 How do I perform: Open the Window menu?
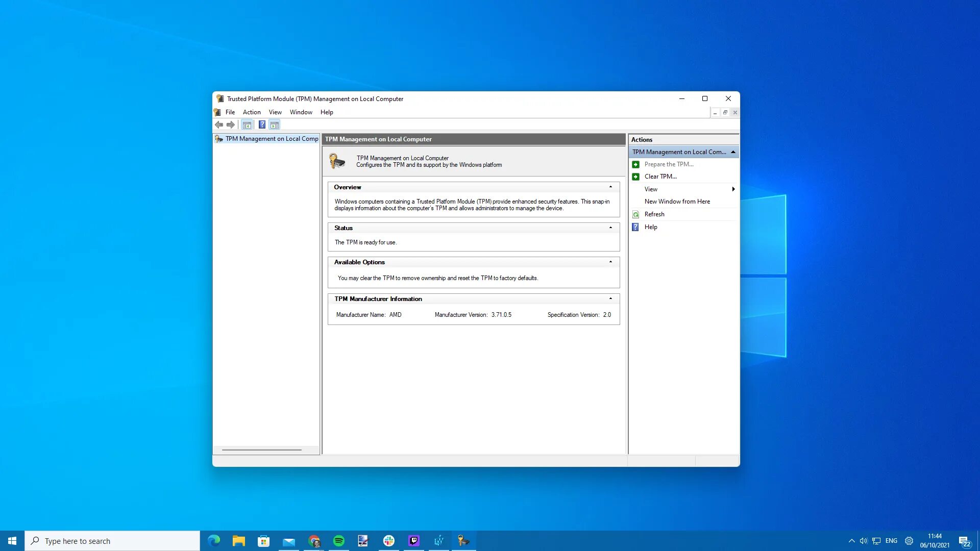pyautogui.click(x=301, y=112)
